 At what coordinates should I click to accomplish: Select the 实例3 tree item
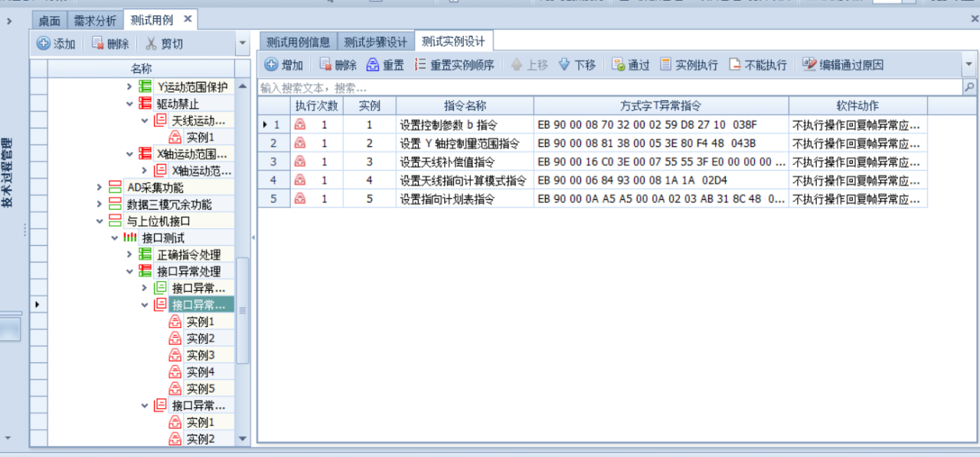(201, 355)
